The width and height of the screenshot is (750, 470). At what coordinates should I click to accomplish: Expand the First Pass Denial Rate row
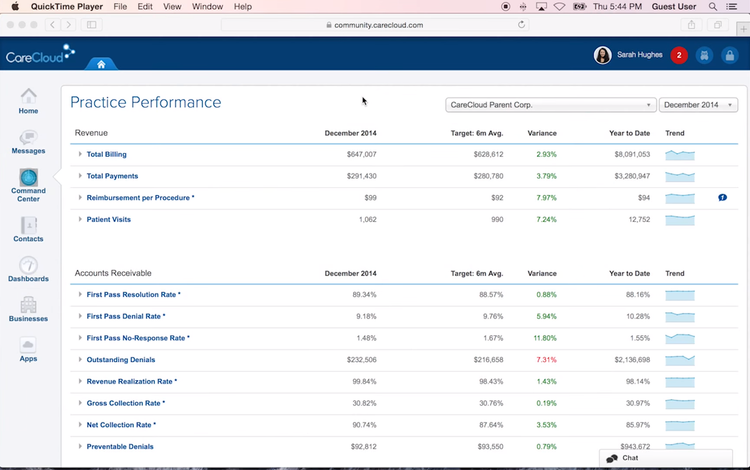pyautogui.click(x=80, y=317)
